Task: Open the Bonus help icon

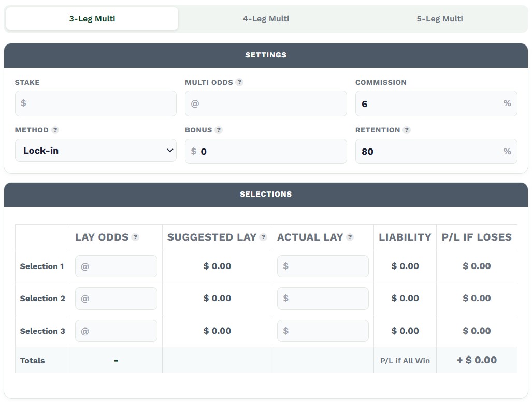Action: (219, 130)
